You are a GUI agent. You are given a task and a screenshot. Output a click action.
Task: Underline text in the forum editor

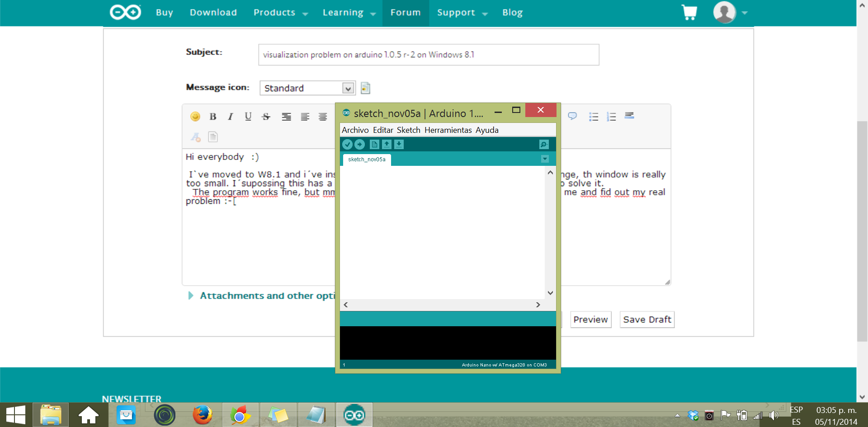pos(248,117)
